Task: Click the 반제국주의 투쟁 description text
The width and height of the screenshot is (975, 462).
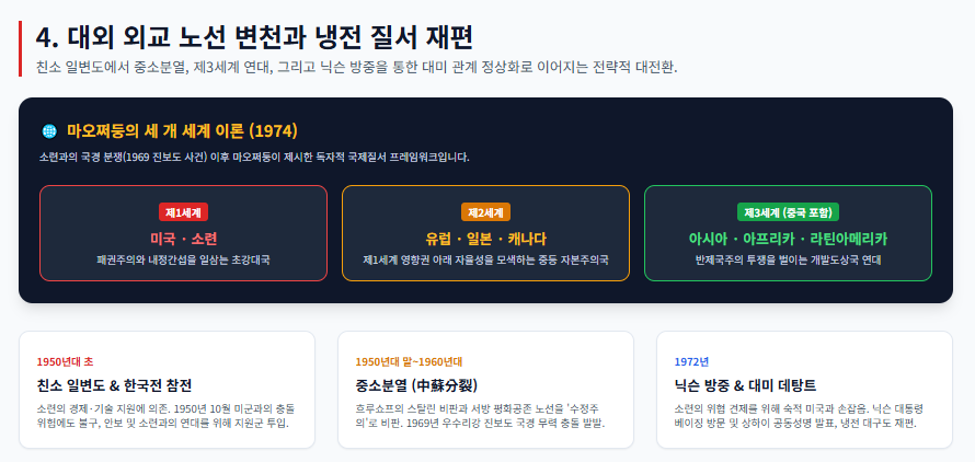Action: pos(788,260)
